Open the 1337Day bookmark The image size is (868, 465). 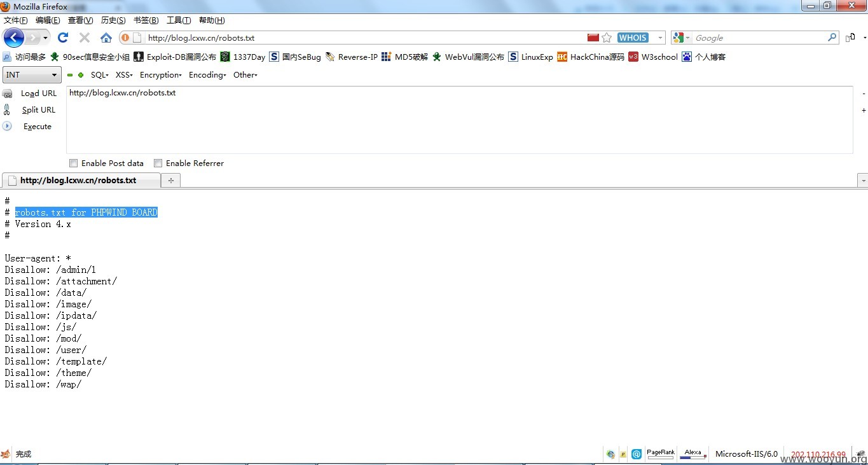[x=243, y=57]
